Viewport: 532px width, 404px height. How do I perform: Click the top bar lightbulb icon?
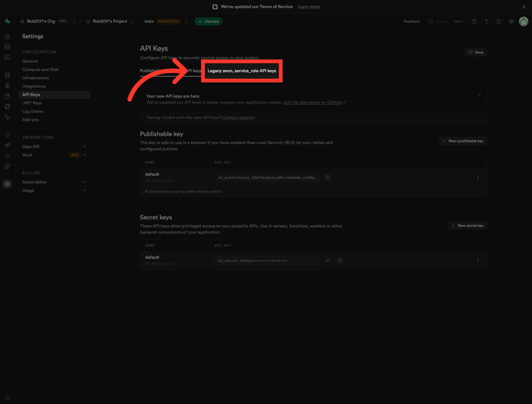pos(486,21)
